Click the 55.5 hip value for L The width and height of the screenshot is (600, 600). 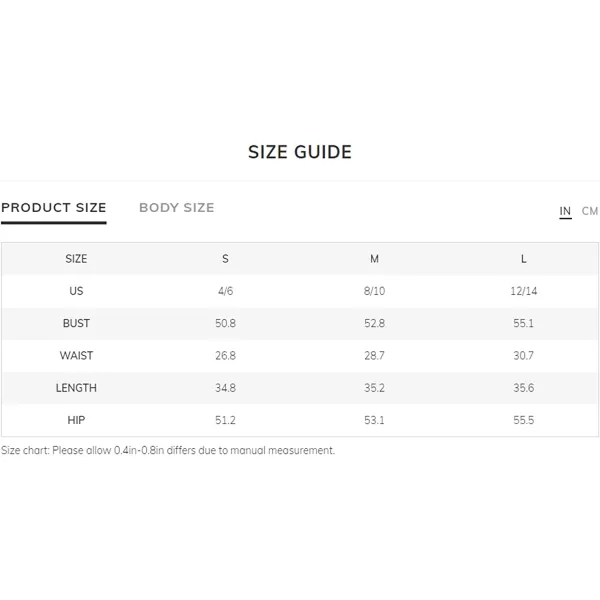523,420
